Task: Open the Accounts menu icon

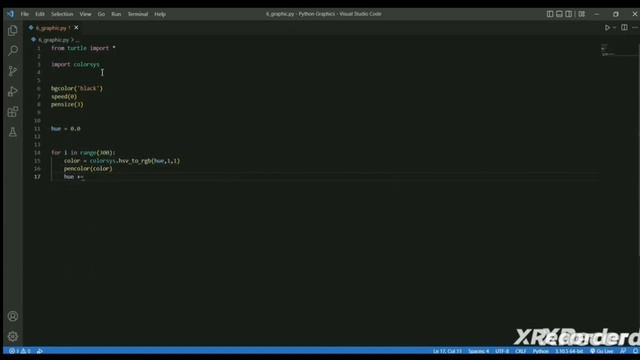Action: click(13, 316)
